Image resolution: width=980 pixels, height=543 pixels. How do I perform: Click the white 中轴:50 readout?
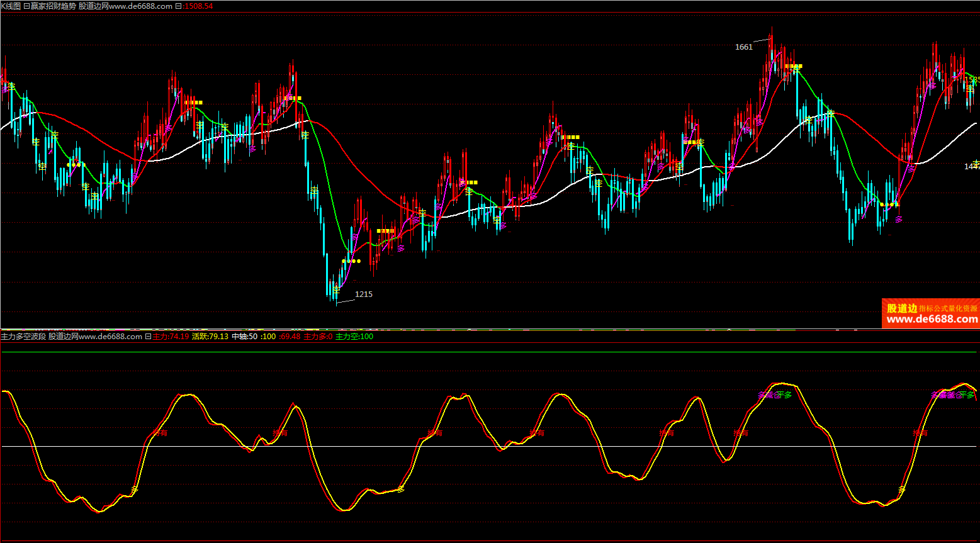pos(244,337)
